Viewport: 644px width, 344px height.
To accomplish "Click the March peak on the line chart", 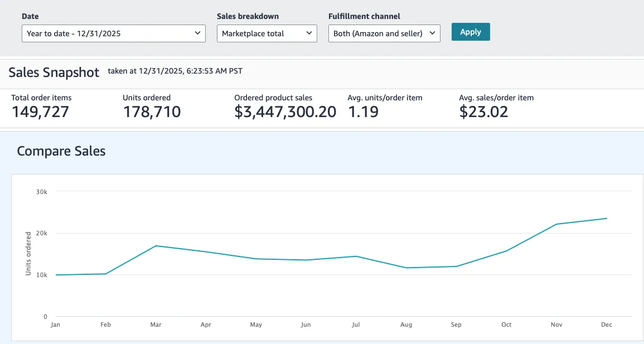I will click(x=156, y=246).
